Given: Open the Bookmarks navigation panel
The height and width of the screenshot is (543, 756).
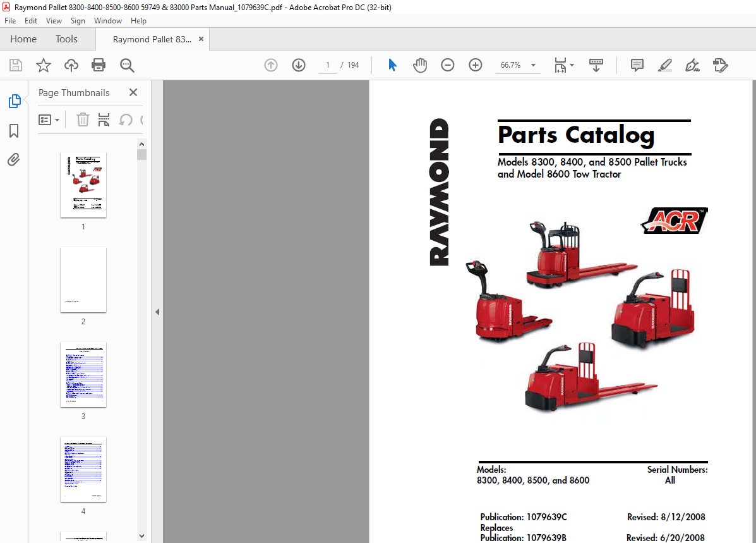Looking at the screenshot, I should (14, 130).
